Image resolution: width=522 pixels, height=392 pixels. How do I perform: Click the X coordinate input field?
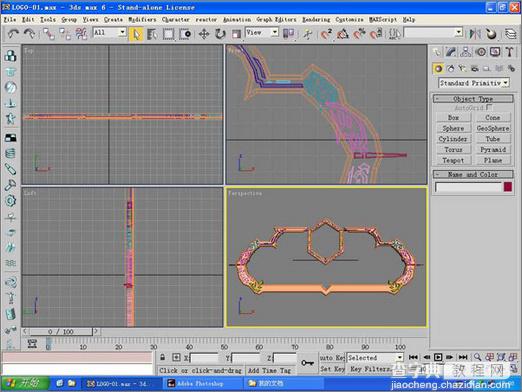tap(203, 358)
